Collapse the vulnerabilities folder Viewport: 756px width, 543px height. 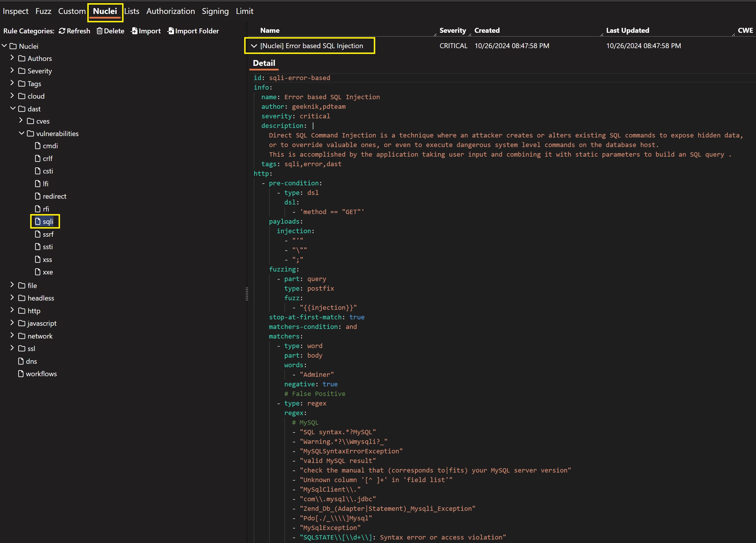(21, 133)
